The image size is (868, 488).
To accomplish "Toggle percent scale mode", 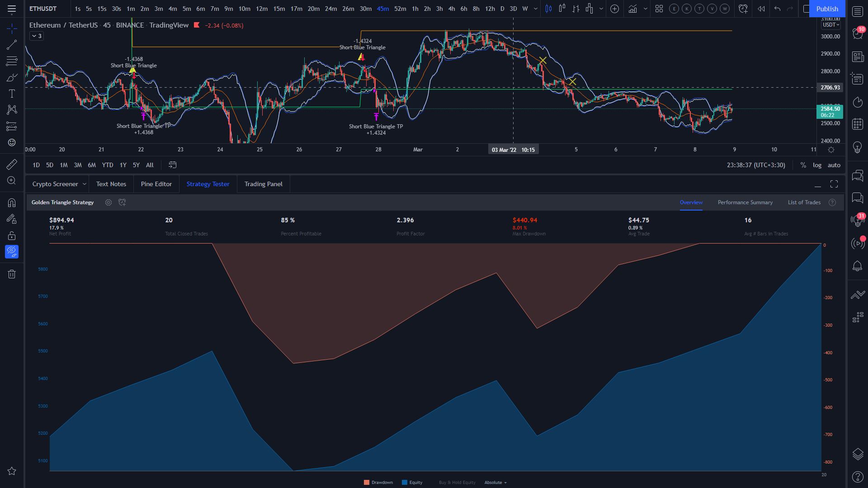I will point(803,165).
